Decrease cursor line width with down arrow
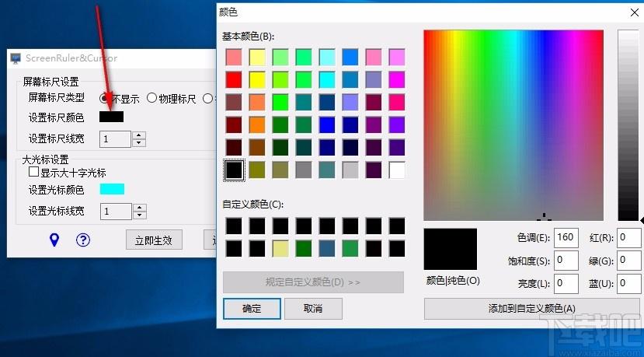The image size is (644, 357). [139, 215]
